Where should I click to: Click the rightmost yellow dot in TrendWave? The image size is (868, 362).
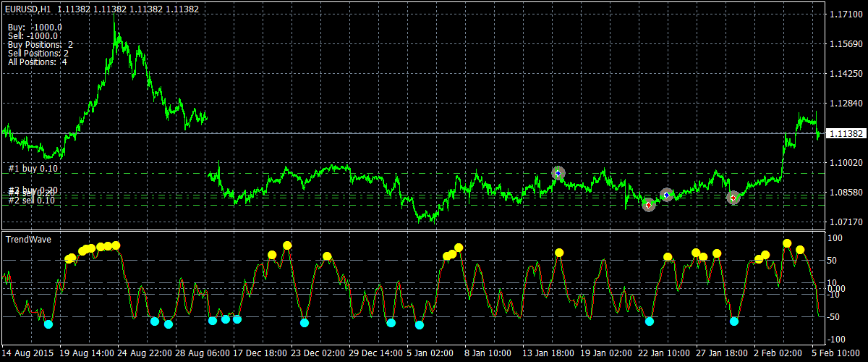tap(800, 250)
